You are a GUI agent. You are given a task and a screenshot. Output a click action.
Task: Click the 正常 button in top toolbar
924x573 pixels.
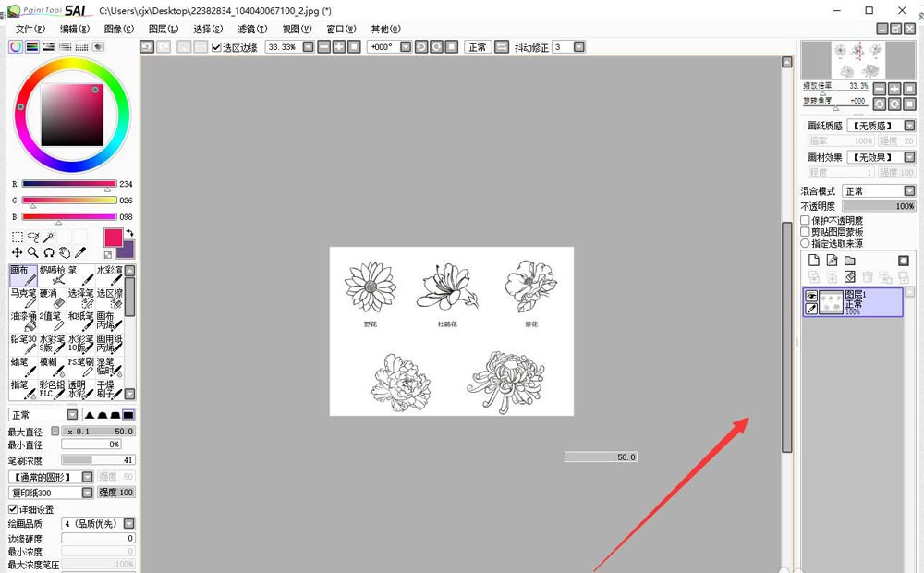(x=477, y=47)
